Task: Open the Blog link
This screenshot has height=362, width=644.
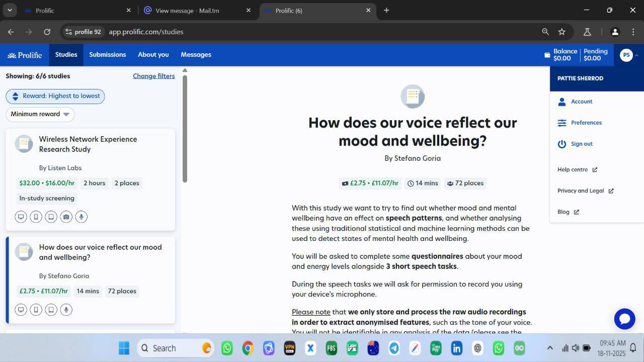Action: pos(568,212)
